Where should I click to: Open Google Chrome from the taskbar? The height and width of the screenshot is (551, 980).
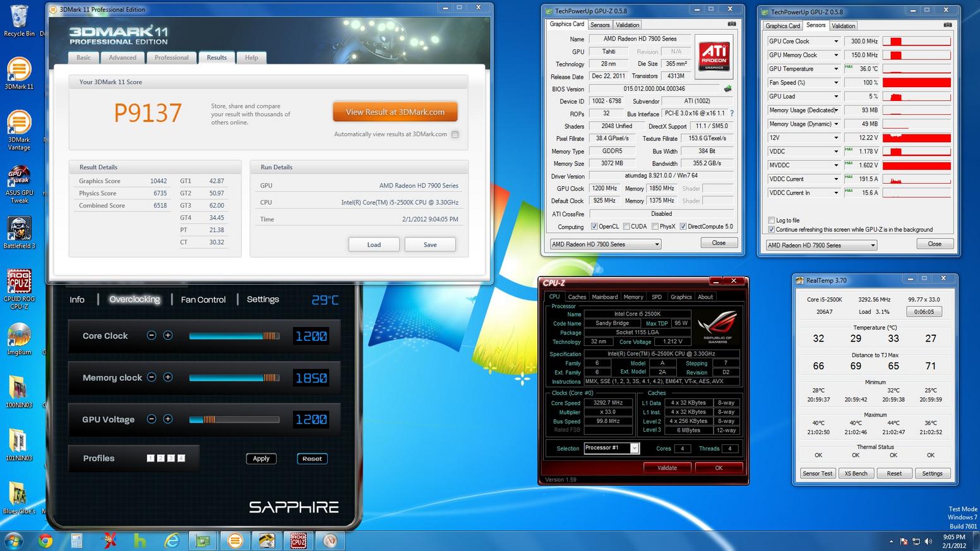(45, 541)
